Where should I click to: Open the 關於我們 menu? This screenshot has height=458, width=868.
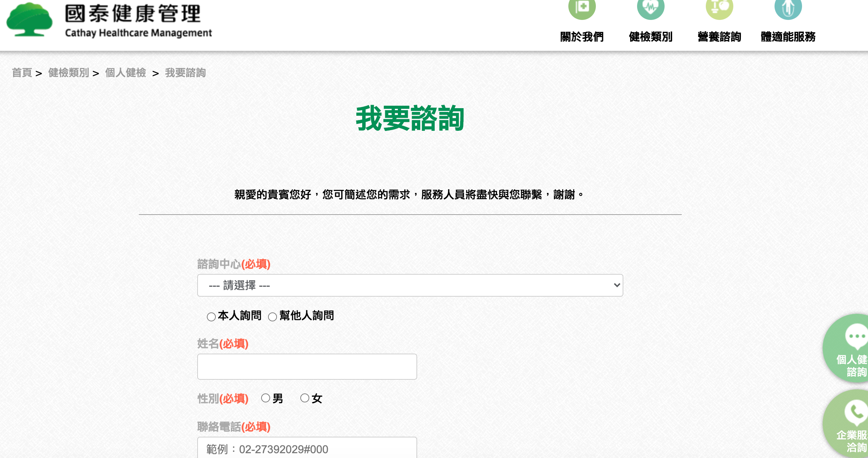pos(582,36)
